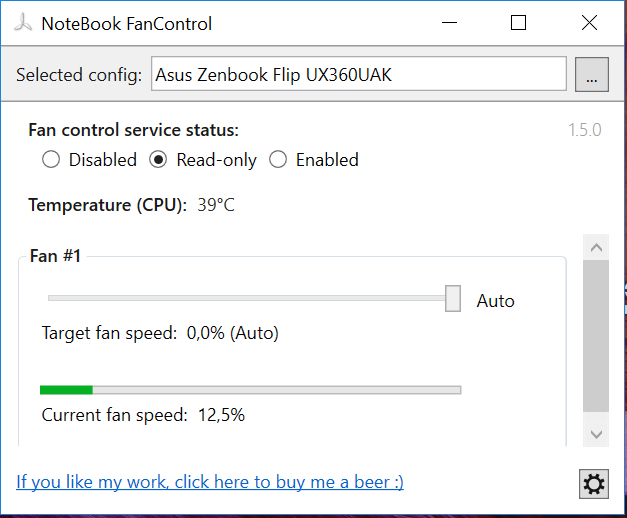The height and width of the screenshot is (518, 627).
Task: Click the buy me a beer link
Action: [x=210, y=482]
